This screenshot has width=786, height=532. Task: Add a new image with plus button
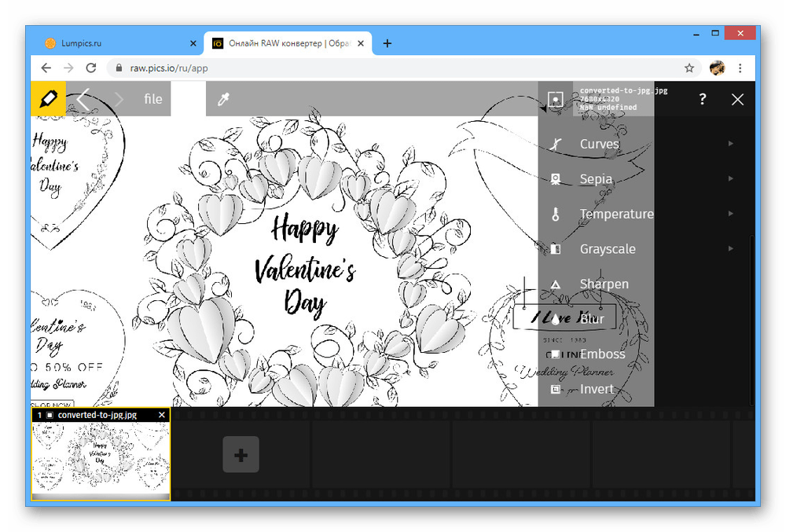(241, 454)
